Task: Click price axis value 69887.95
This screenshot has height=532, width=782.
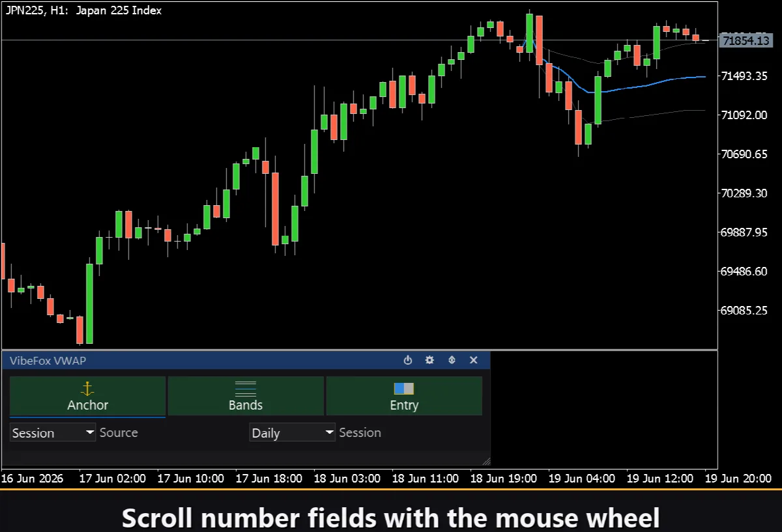Action: click(745, 232)
